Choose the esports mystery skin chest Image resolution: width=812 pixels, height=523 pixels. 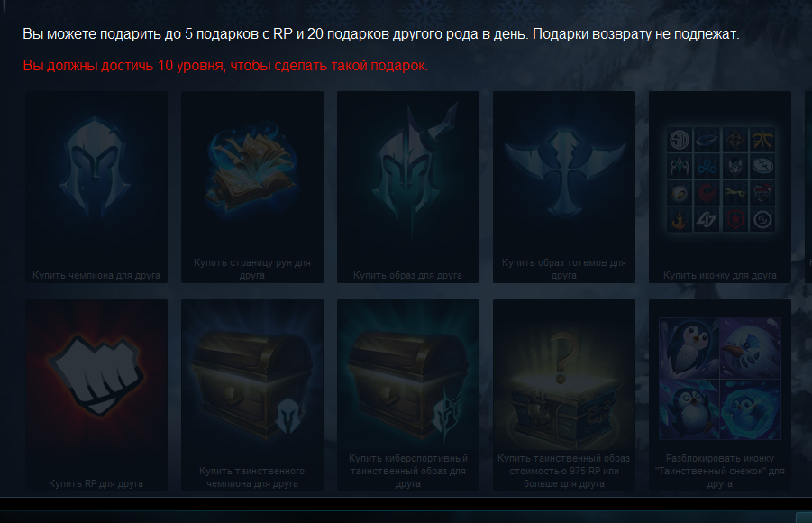click(408, 385)
